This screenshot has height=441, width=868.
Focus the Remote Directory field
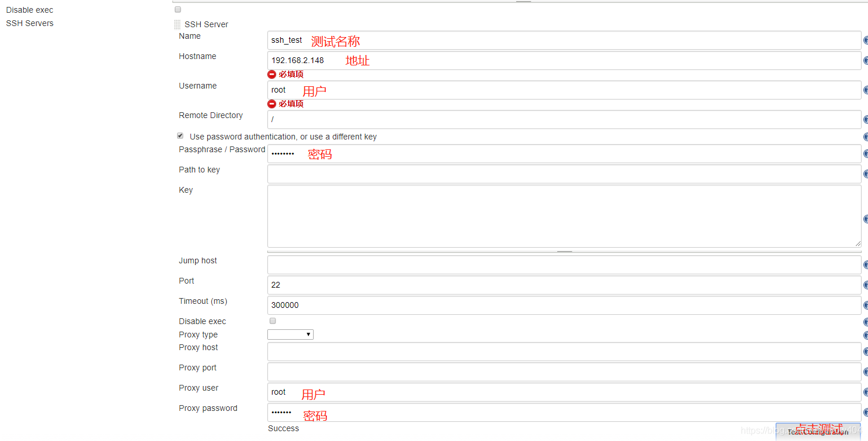[564, 120]
